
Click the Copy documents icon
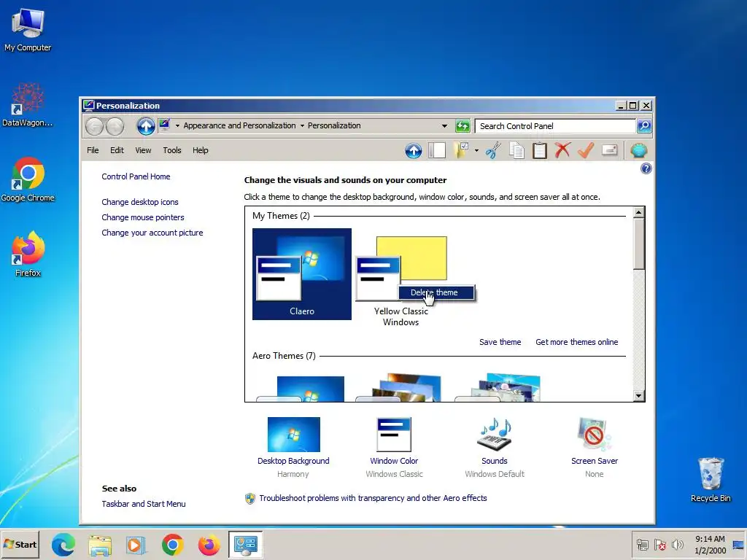[517, 150]
